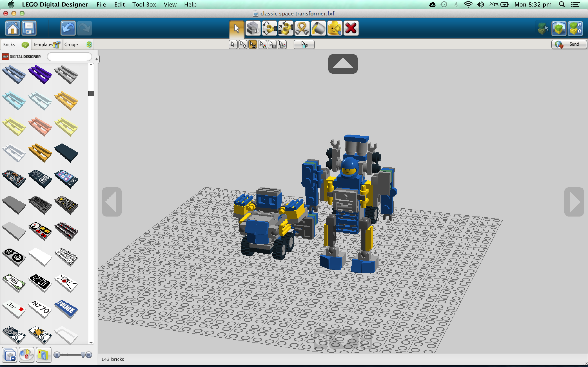The height and width of the screenshot is (367, 588).
Task: Enable connected bricks selection mode
Action: (253, 44)
